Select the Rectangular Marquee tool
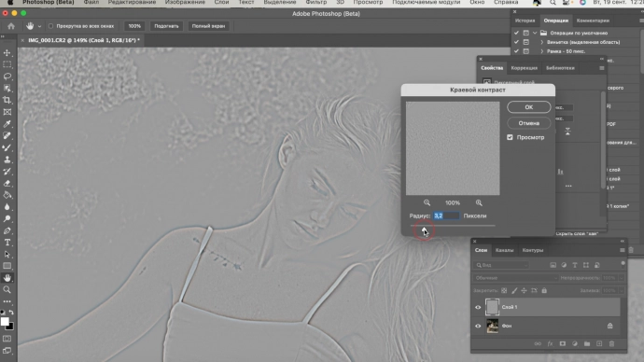The height and width of the screenshot is (362, 644). pos(7,65)
